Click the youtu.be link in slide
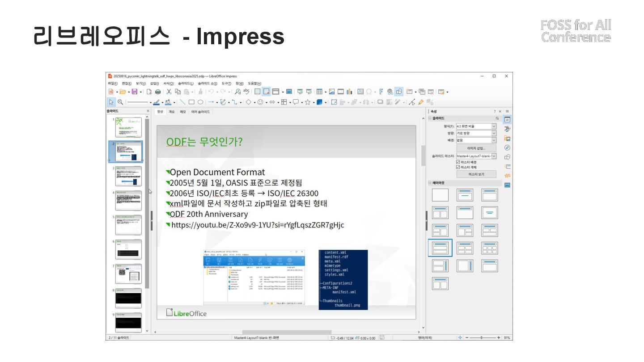 258,225
